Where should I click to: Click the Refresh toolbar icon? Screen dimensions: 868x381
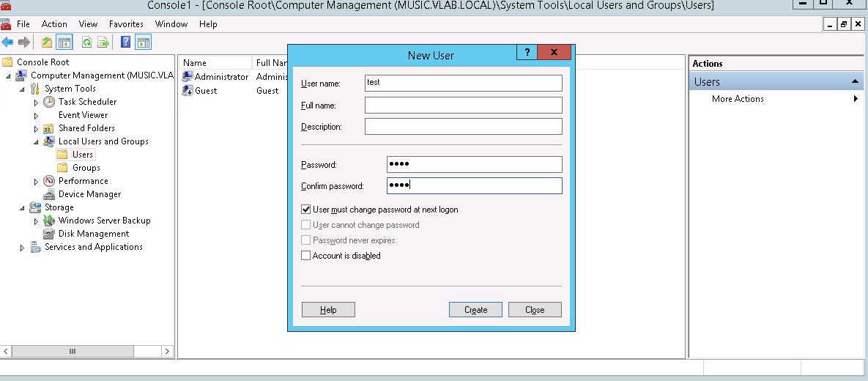click(87, 42)
